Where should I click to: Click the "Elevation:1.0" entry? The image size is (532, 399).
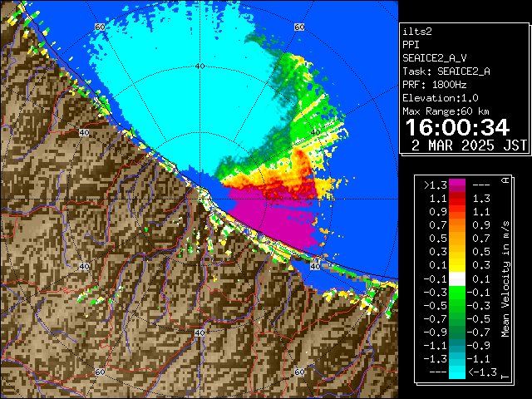[x=441, y=98]
